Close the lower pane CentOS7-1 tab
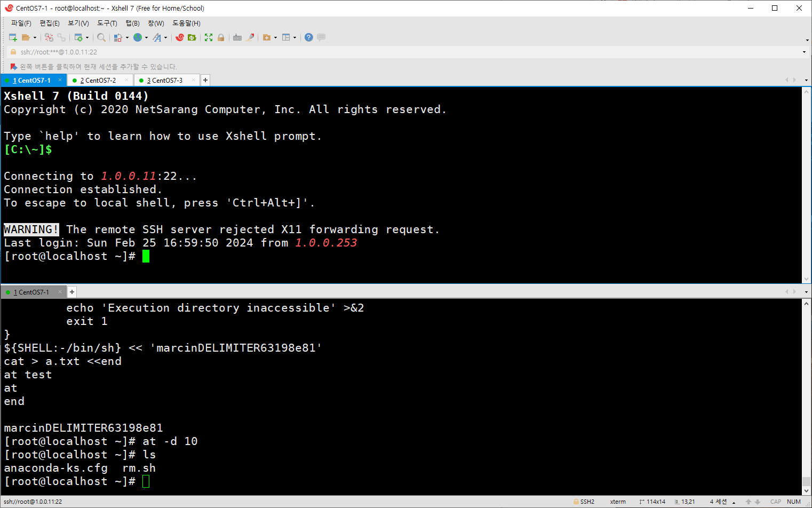 point(60,292)
